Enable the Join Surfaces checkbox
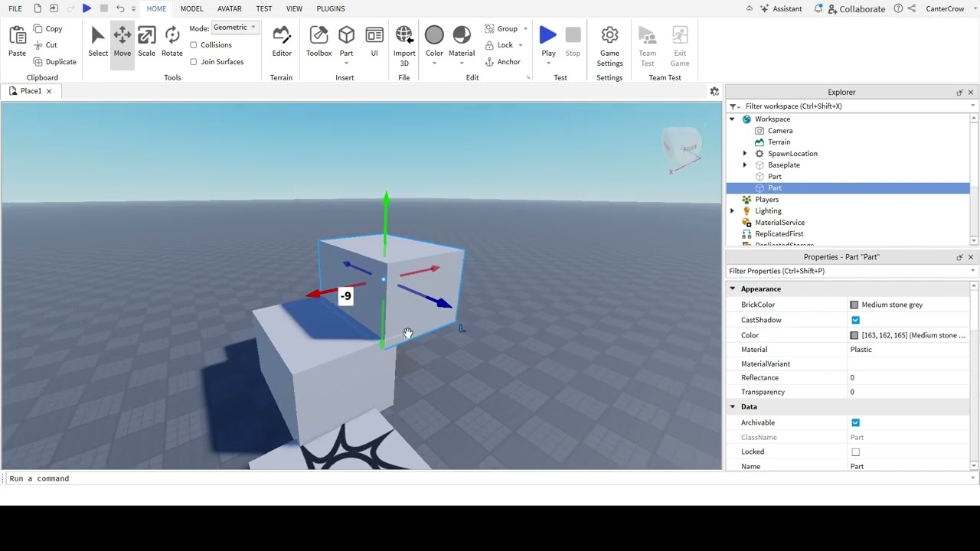980x551 pixels. point(194,62)
